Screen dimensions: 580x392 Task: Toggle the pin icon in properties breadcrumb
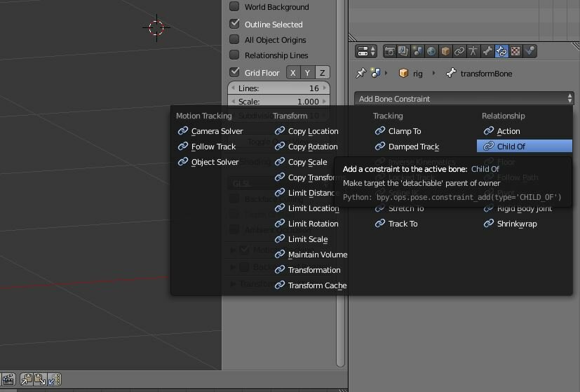[x=360, y=73]
